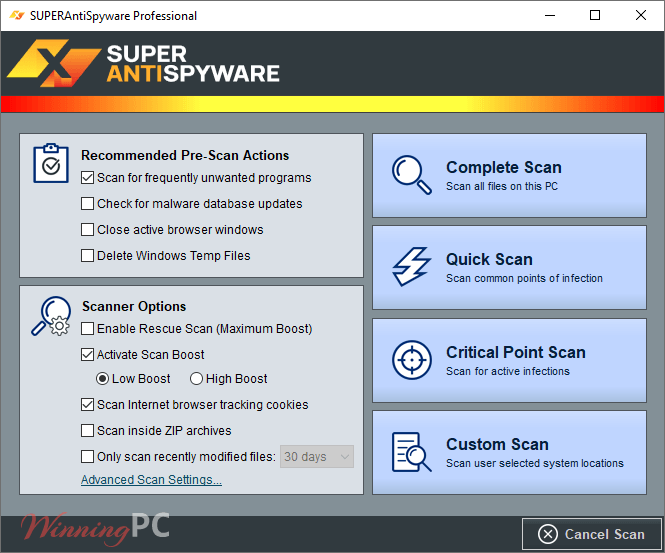Click the Cancel Scan button

(x=592, y=534)
